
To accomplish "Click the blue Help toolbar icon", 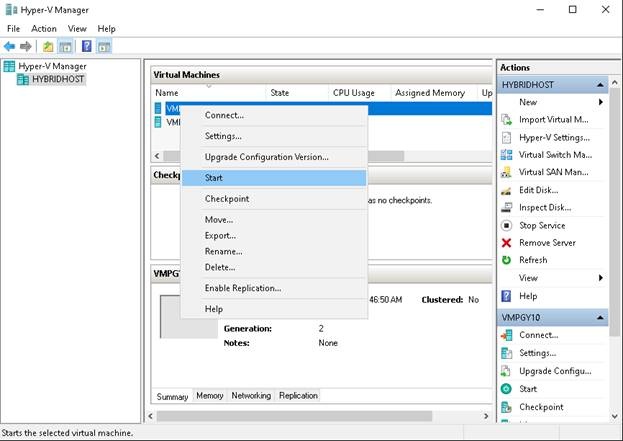I will click(x=87, y=46).
